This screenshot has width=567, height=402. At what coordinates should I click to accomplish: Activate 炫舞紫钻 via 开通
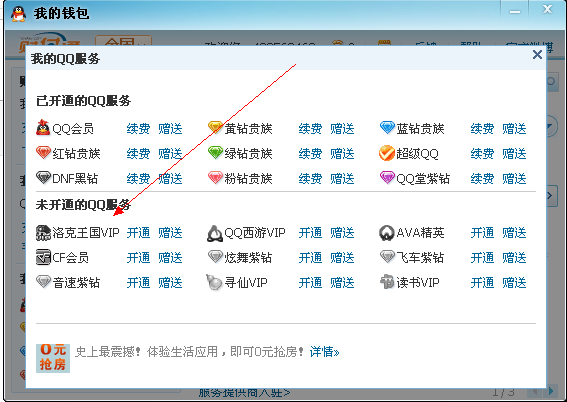click(310, 258)
